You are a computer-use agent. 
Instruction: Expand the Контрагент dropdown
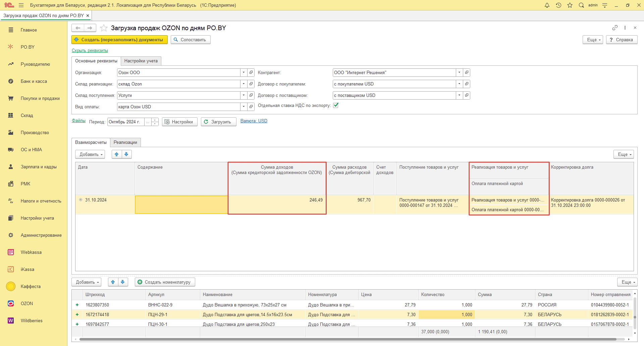[x=459, y=72]
